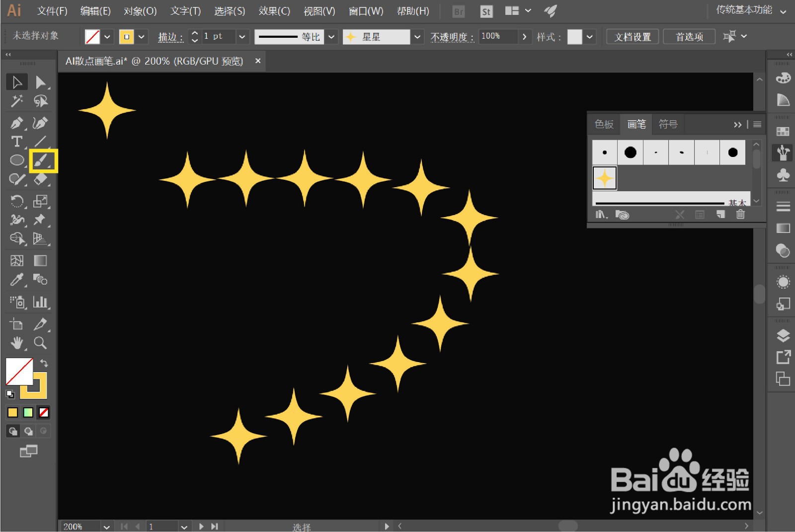Select the Curvature tool
The height and width of the screenshot is (532, 795).
(40, 123)
